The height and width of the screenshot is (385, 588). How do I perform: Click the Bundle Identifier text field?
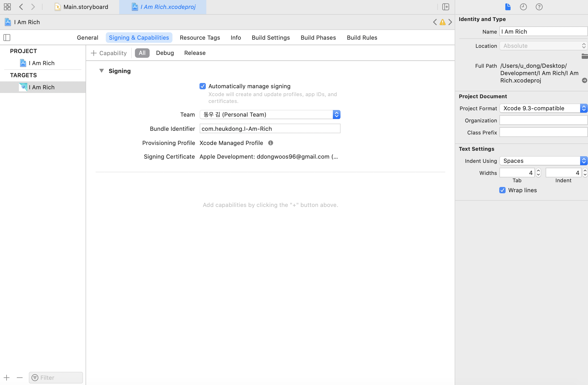[x=270, y=129]
